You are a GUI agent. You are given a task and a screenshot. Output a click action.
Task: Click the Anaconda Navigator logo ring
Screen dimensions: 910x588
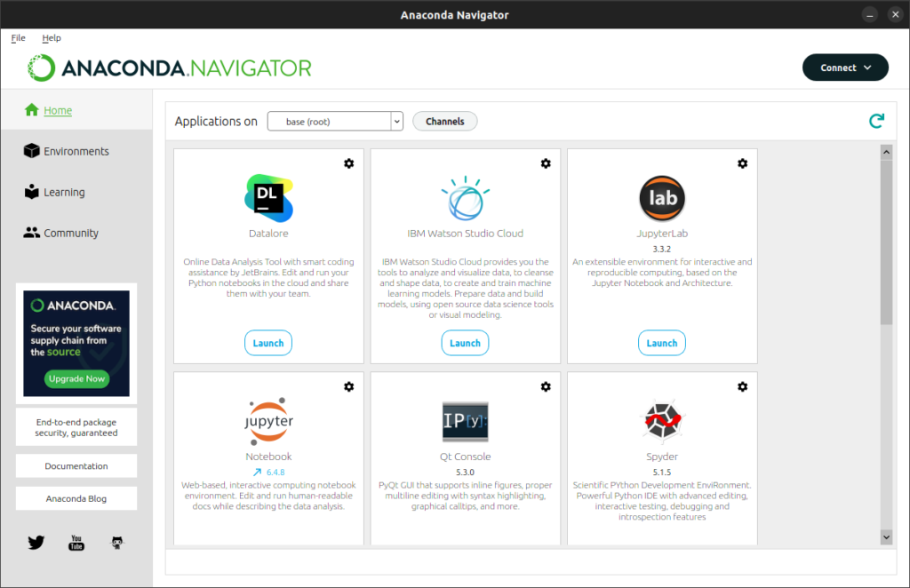(x=41, y=68)
